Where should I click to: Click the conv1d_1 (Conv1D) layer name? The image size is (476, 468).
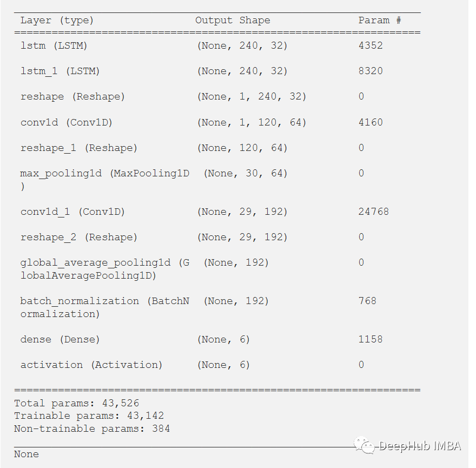72,212
